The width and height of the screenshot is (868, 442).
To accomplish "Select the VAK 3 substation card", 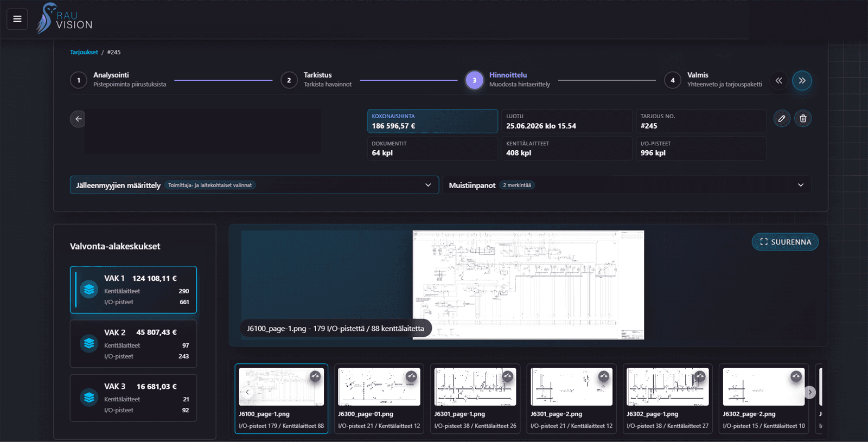I will click(x=133, y=398).
